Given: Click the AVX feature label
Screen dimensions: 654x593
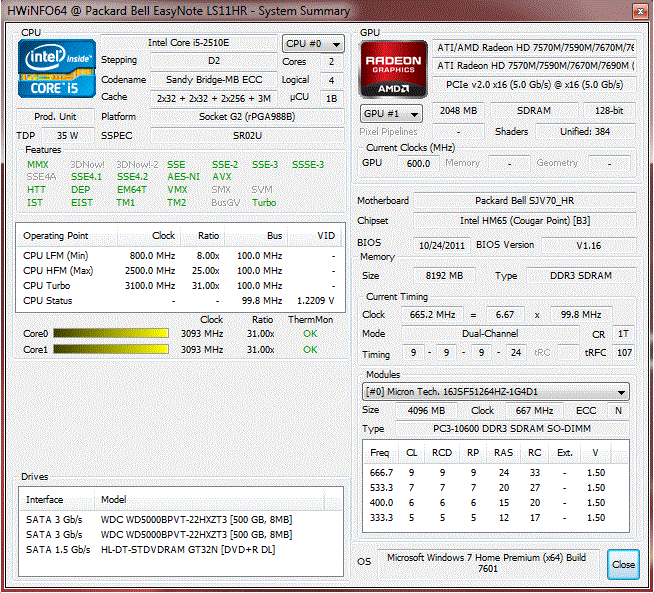Looking at the screenshot, I should click(x=221, y=177).
